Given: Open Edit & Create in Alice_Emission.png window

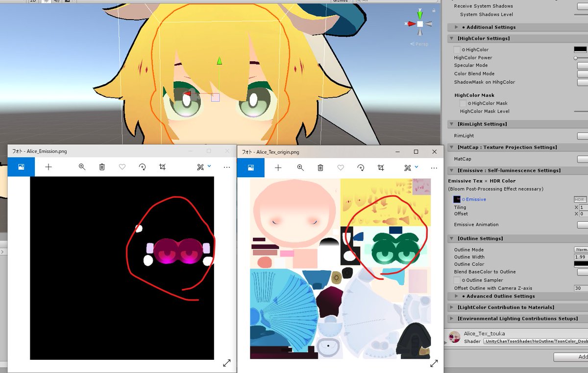Looking at the screenshot, I should pyautogui.click(x=200, y=167).
